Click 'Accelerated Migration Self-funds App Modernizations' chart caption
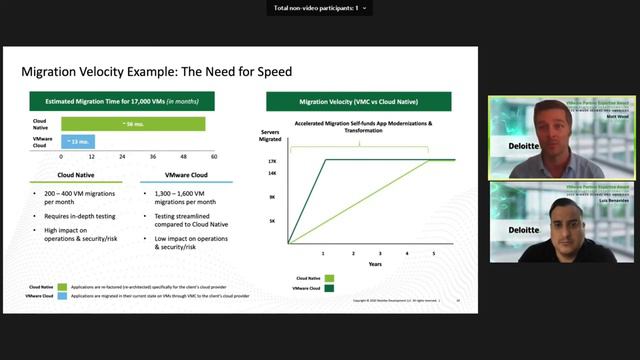640x360 pixels. (x=363, y=127)
